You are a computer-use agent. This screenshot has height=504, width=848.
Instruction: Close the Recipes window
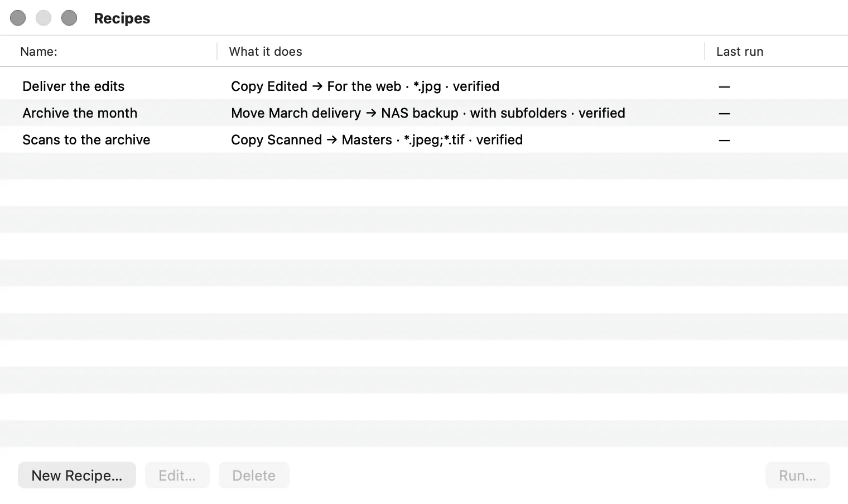click(x=18, y=18)
